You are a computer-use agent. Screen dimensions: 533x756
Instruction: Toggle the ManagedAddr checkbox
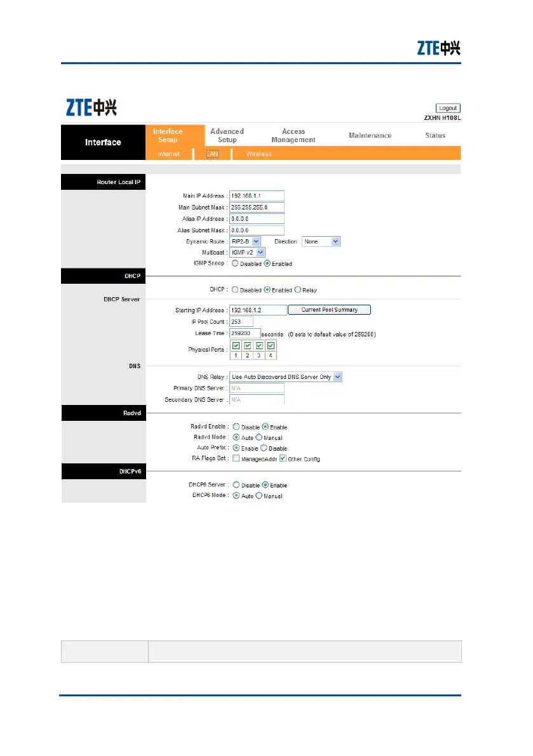[236, 458]
